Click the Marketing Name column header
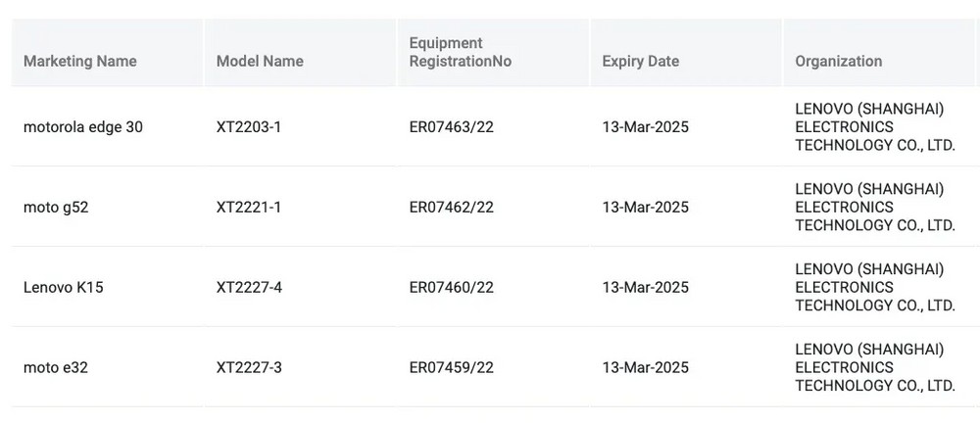The width and height of the screenshot is (980, 423). 80,61
